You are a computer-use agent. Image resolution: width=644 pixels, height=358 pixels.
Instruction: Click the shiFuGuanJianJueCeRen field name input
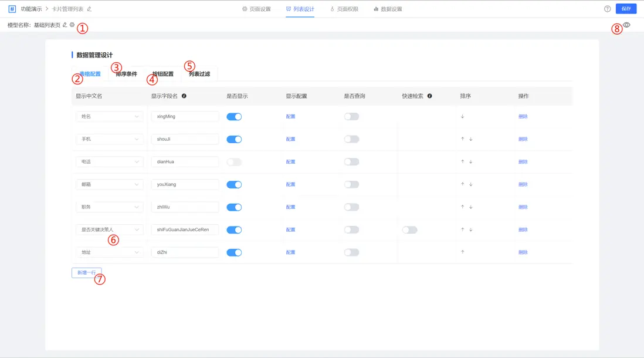pos(185,229)
